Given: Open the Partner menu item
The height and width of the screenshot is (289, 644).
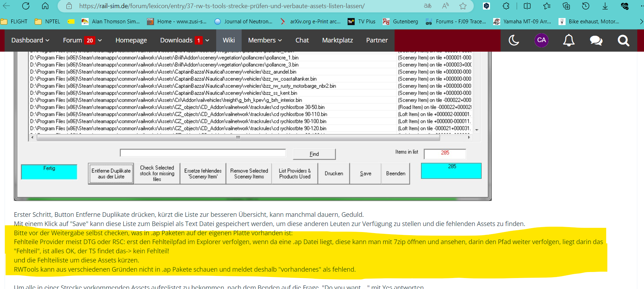Looking at the screenshot, I should point(377,40).
